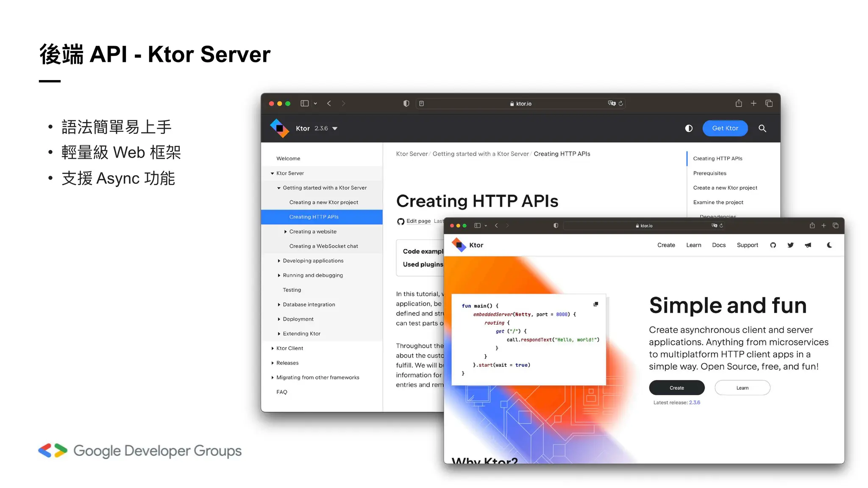
Task: Go forward in the back Safari window
Action: click(x=343, y=103)
